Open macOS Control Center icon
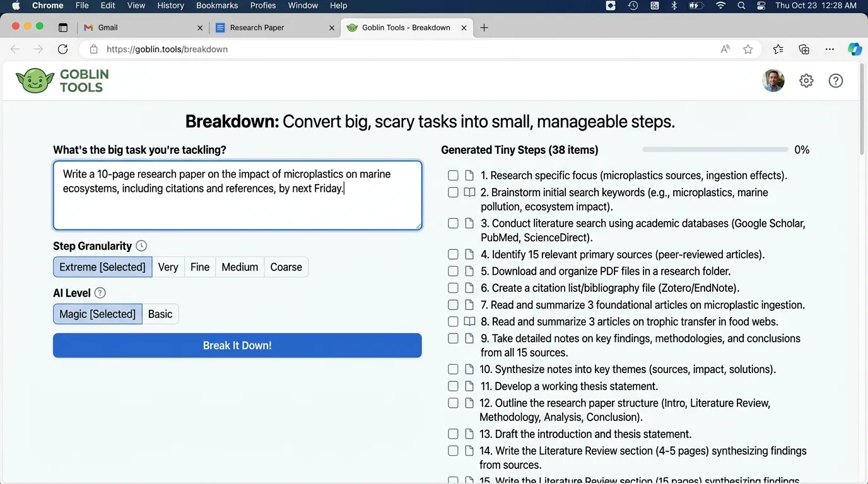The width and height of the screenshot is (868, 484). point(761,6)
